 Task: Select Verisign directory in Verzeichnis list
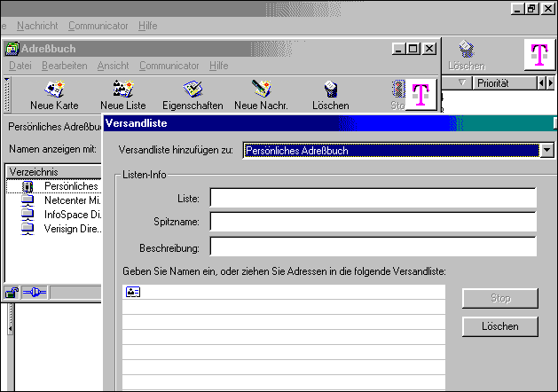click(70, 228)
